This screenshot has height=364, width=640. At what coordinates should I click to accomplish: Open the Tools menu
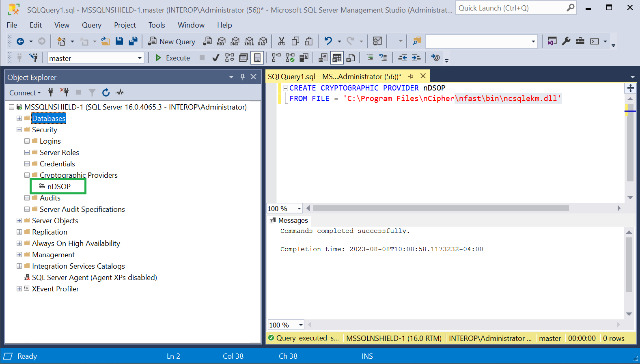coord(157,25)
